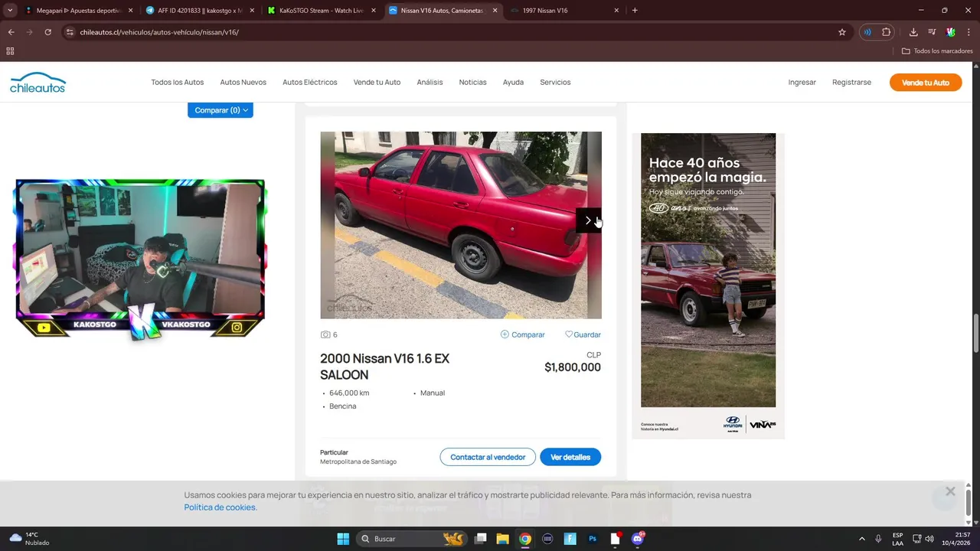Screen dimensions: 980x551
Task: Click the Hyundai advertisement banner
Action: click(x=708, y=285)
